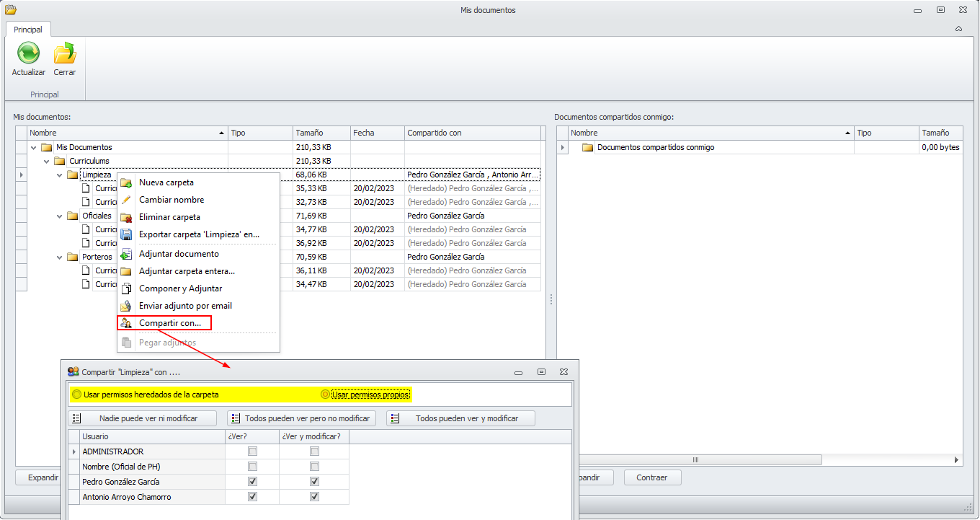Check ¿Ver? box for ADMINISTRADOR

(x=252, y=451)
